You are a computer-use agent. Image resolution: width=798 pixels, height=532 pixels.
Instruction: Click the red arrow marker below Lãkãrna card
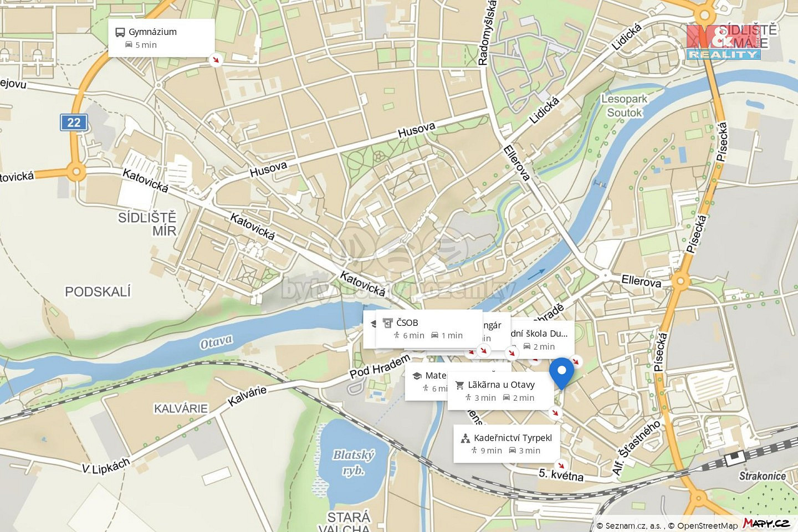coord(555,413)
